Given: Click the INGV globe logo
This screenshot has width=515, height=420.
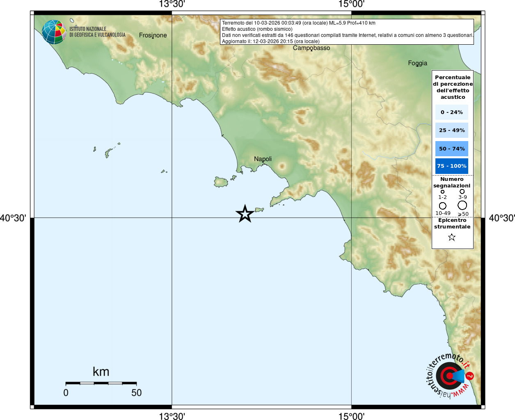Looking at the screenshot, I should pyautogui.click(x=54, y=32).
